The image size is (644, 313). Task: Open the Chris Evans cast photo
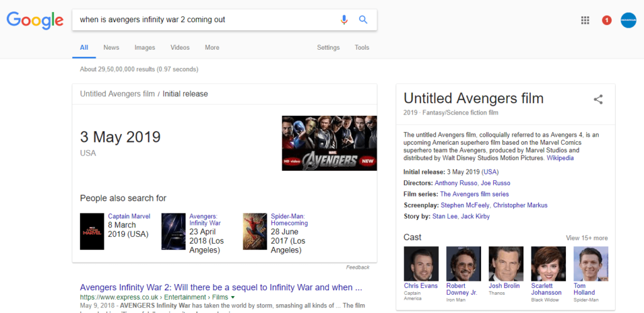421,264
